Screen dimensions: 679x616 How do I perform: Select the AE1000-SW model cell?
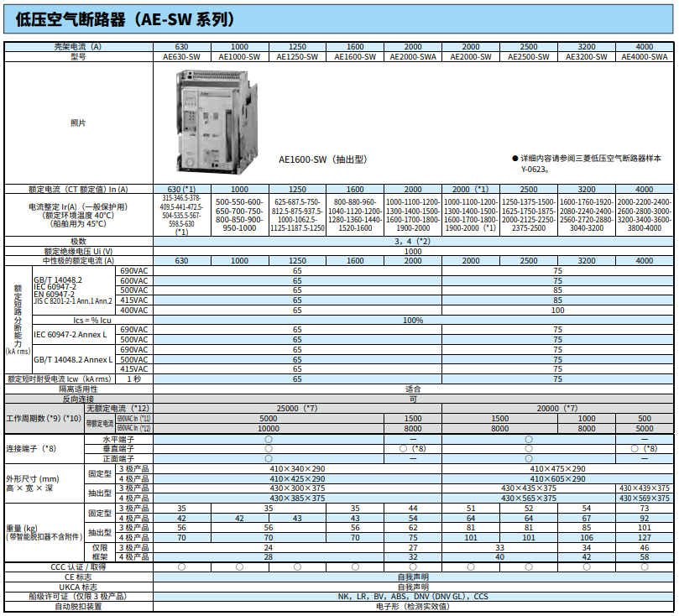pyautogui.click(x=239, y=57)
